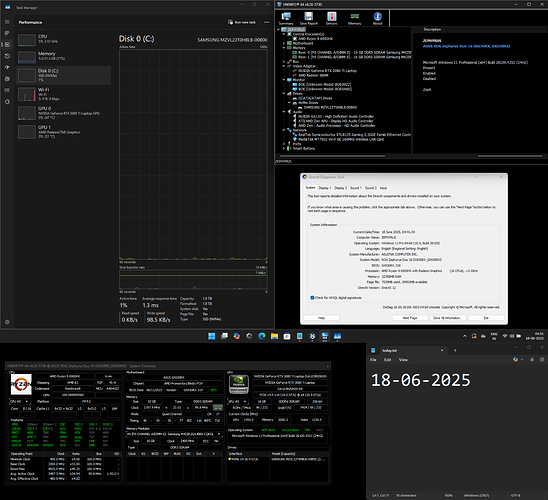Show hidden system tray icons chevron
The width and height of the screenshot is (548, 500).
click(x=465, y=336)
